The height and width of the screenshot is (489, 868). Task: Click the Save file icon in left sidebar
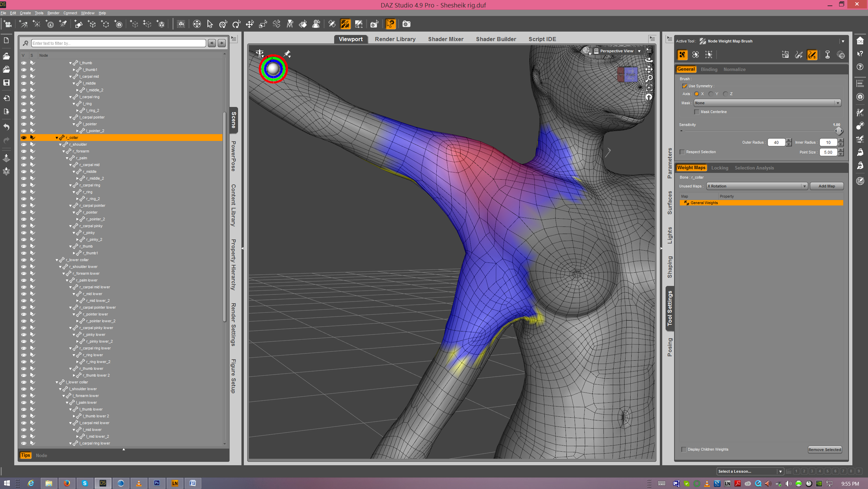click(6, 83)
